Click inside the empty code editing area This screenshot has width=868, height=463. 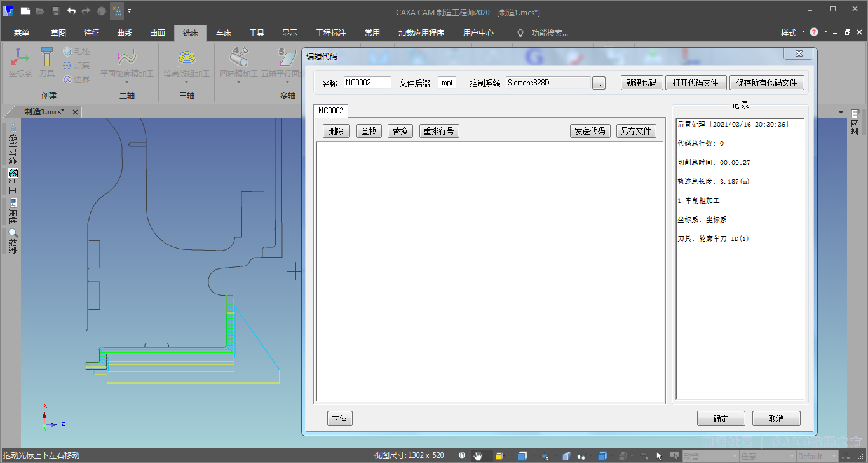(489, 271)
